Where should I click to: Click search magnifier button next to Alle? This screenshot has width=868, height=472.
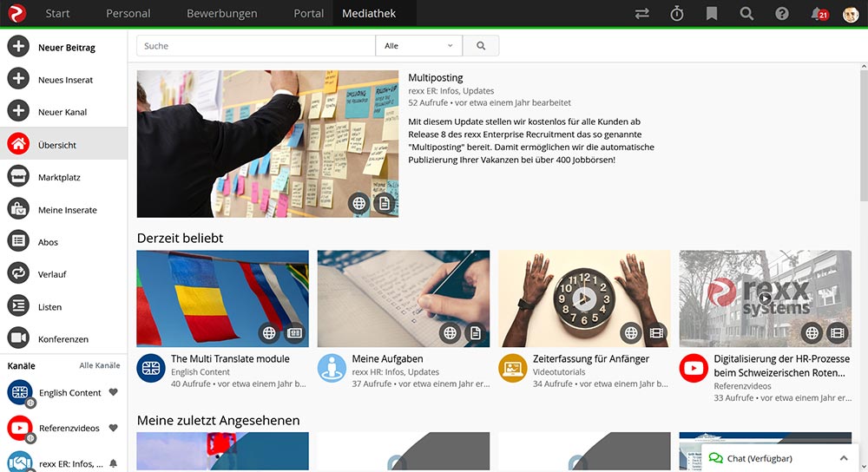tap(481, 46)
